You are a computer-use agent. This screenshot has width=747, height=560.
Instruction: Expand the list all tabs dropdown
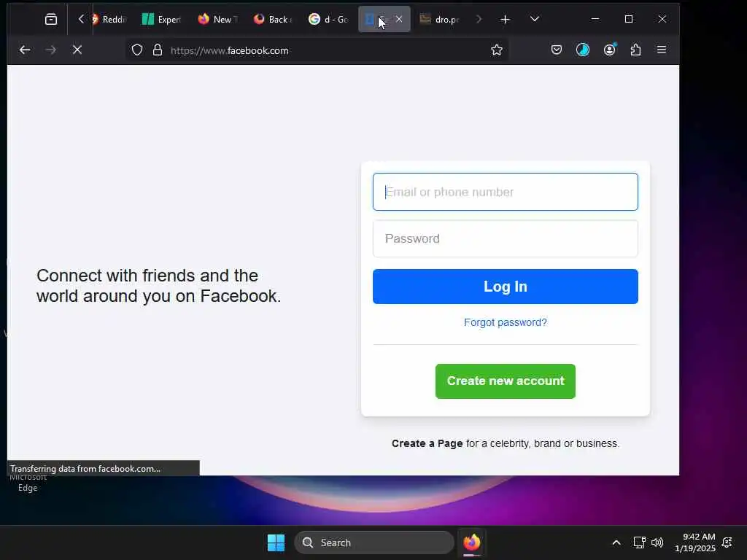pyautogui.click(x=535, y=19)
